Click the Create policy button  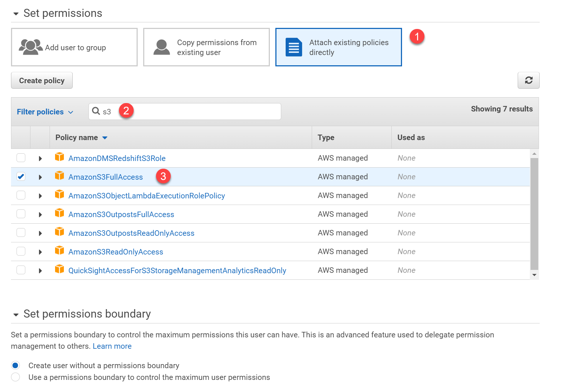point(42,80)
